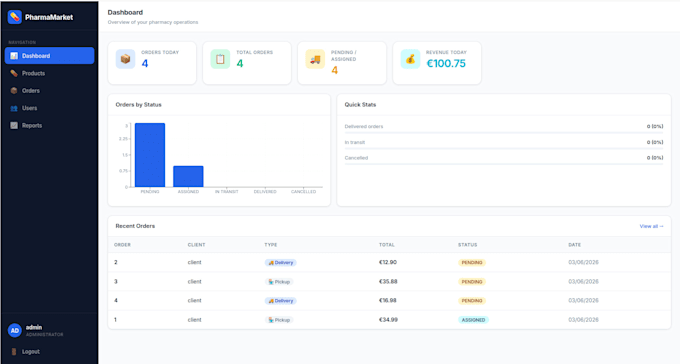Click the CANCELLED chart axis label

click(304, 192)
